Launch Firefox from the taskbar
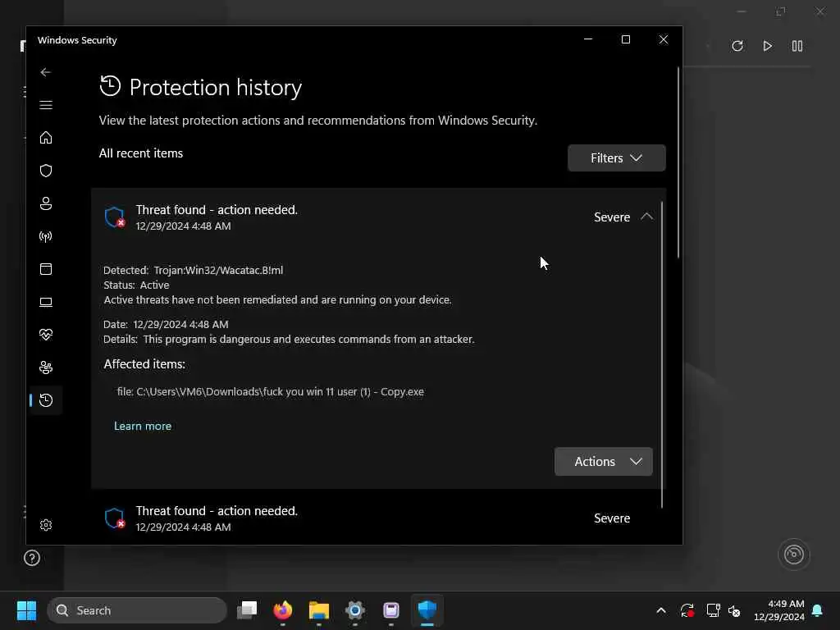 pyautogui.click(x=283, y=610)
